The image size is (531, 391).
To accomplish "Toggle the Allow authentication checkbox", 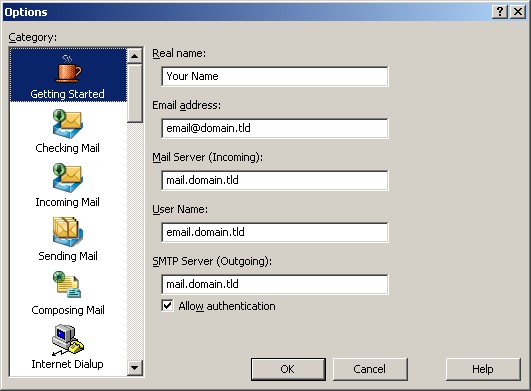I will click(x=167, y=306).
